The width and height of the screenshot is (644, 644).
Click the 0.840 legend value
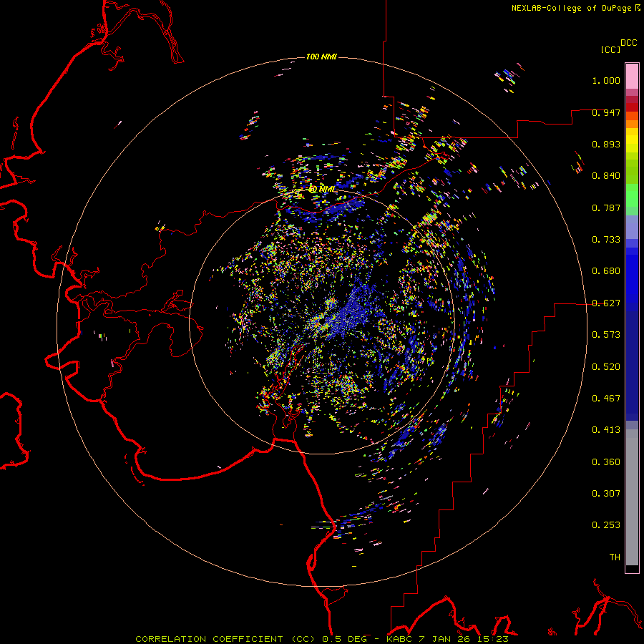pos(606,176)
